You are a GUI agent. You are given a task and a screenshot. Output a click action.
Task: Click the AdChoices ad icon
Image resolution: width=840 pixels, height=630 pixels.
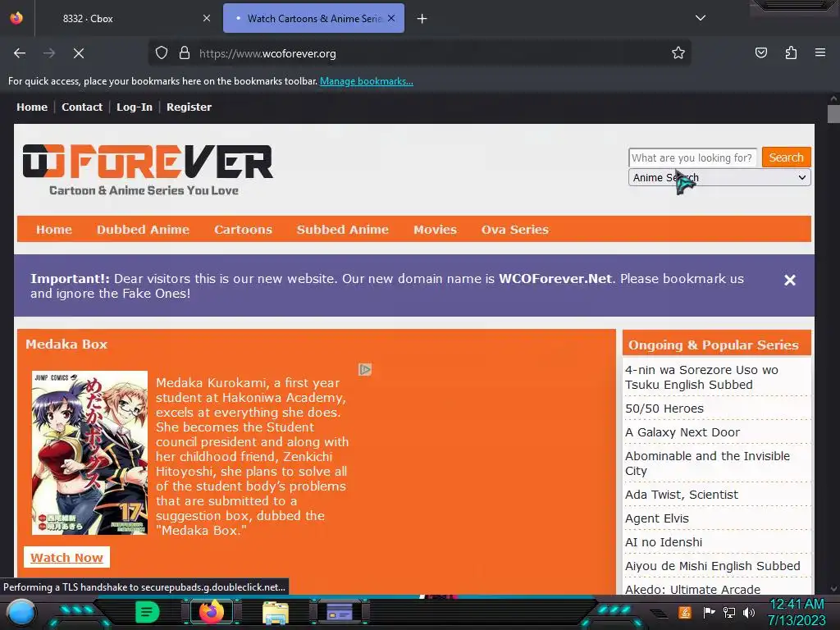(365, 370)
